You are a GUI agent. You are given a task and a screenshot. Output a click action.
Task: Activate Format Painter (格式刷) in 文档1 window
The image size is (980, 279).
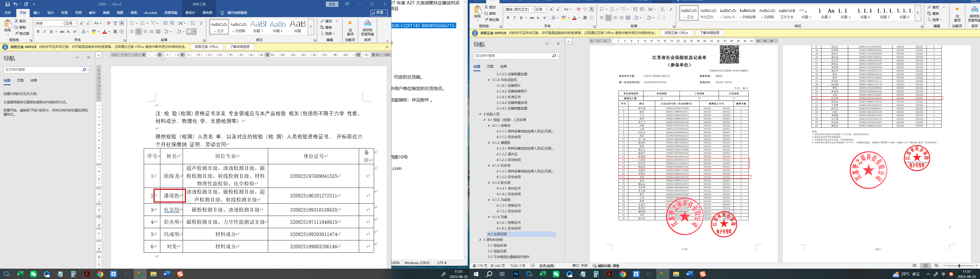22,33
